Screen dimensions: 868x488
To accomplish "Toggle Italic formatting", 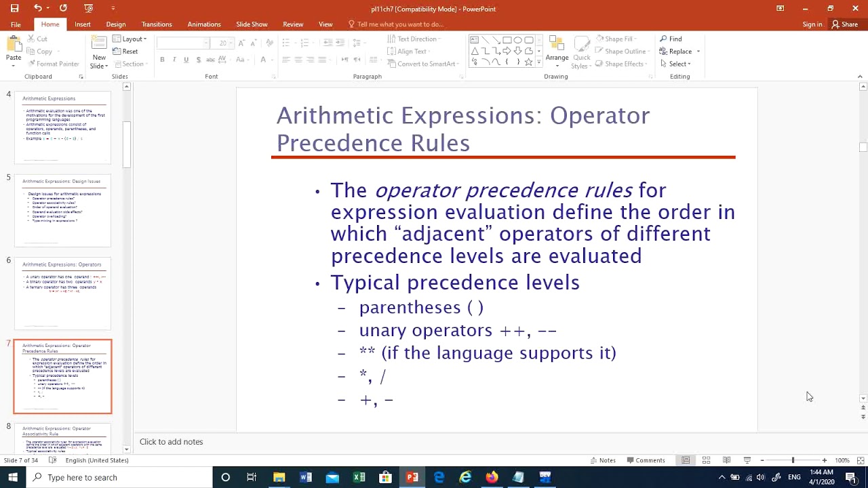I will click(x=174, y=60).
